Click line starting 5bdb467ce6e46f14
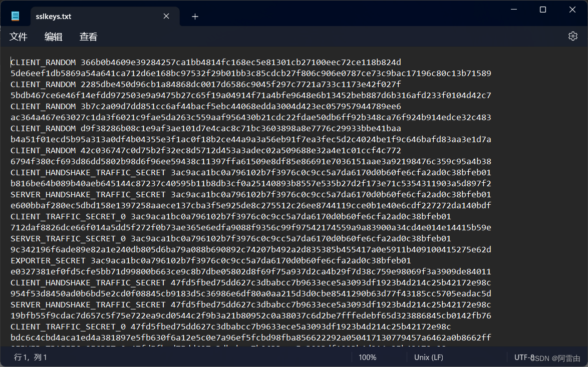The height and width of the screenshot is (367, 588). click(251, 95)
